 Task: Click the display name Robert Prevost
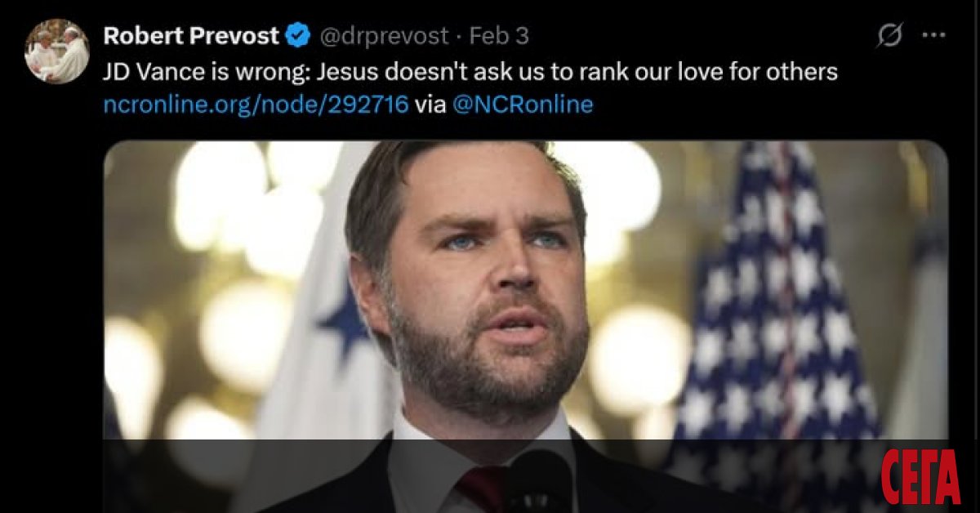click(190, 36)
